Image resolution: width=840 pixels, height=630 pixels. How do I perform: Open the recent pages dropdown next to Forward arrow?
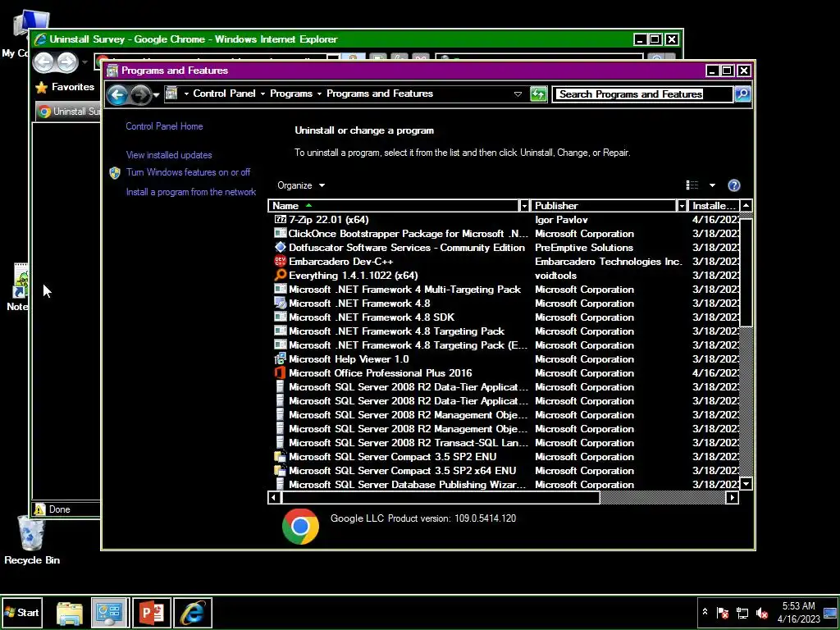[x=156, y=95]
